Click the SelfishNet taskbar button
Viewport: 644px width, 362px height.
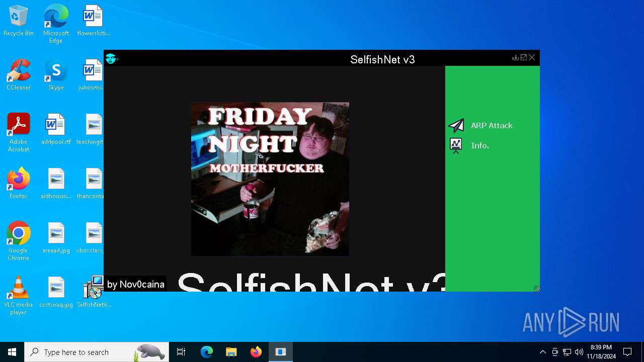pyautogui.click(x=281, y=352)
